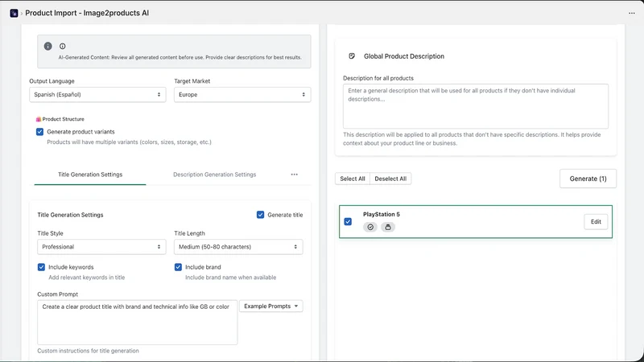The height and width of the screenshot is (362, 644).
Task: Click the Deselect All button
Action: click(x=390, y=179)
